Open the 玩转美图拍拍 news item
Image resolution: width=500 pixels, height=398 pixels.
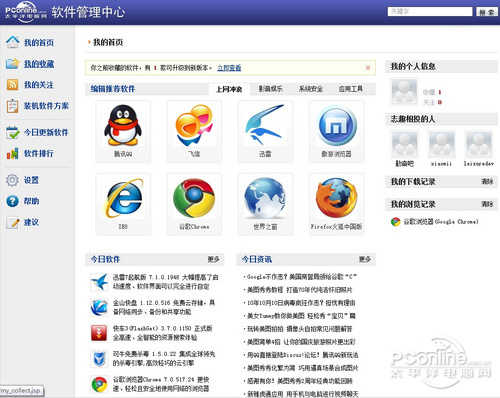(x=299, y=329)
